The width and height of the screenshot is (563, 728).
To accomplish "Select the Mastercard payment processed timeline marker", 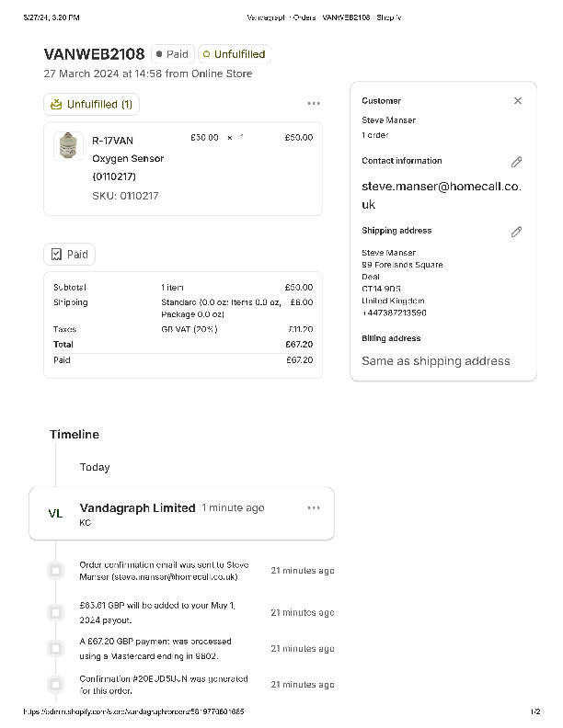I will 55,648.
